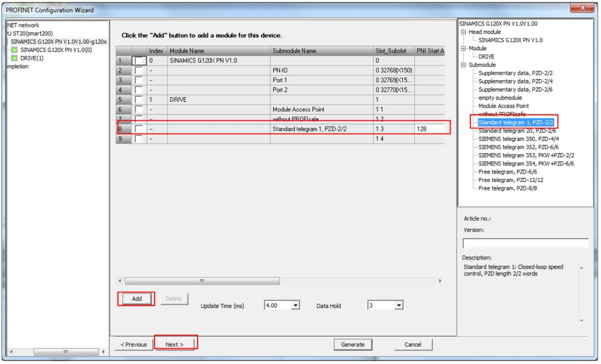601x364 pixels.
Task: Select CPU ST20(smart200) tree item
Action: pos(30,34)
